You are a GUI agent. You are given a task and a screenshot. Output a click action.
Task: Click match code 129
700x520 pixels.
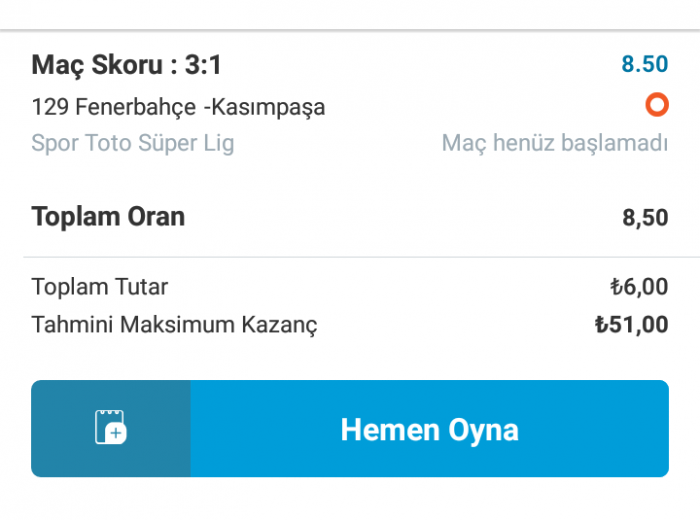(x=48, y=106)
